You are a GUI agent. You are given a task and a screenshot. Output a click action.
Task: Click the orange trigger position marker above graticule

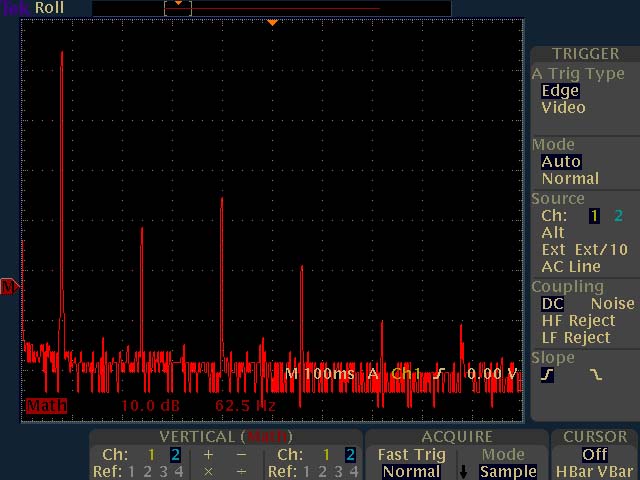(x=272, y=23)
